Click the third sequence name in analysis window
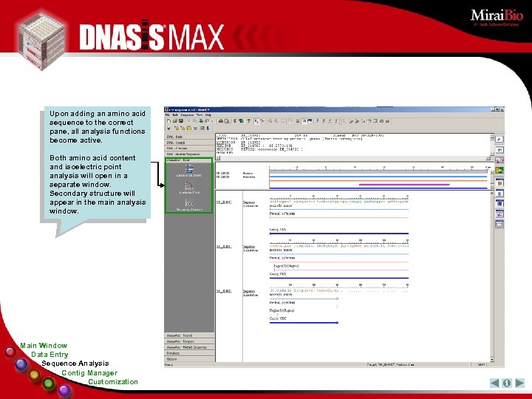Viewport: 532px width, 399px height. 224,291
